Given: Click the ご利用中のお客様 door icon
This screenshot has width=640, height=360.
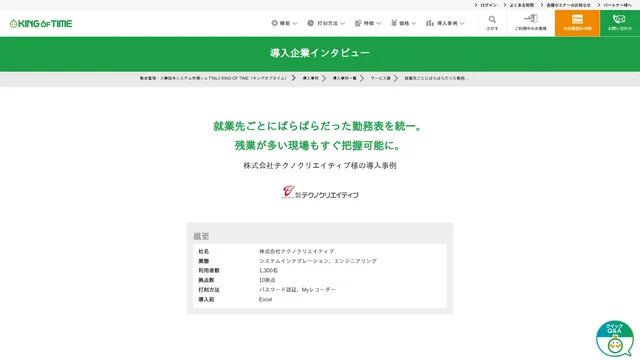Looking at the screenshot, I should [x=531, y=19].
